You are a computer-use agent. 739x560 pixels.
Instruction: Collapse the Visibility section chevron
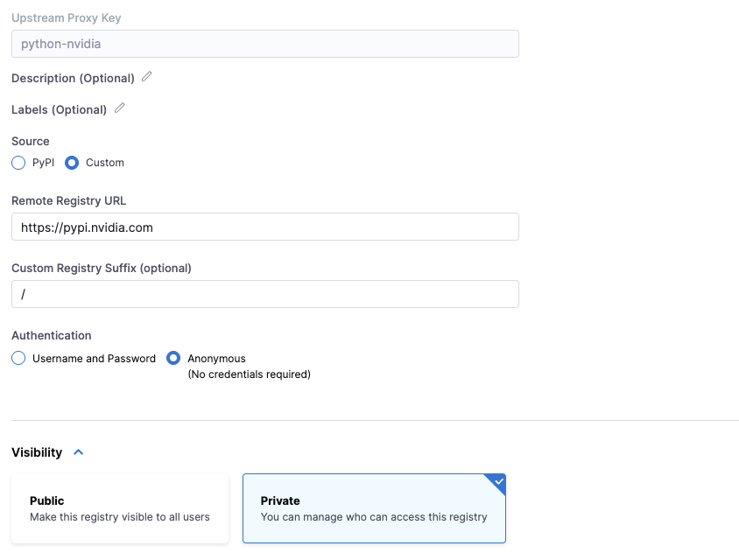click(x=79, y=452)
